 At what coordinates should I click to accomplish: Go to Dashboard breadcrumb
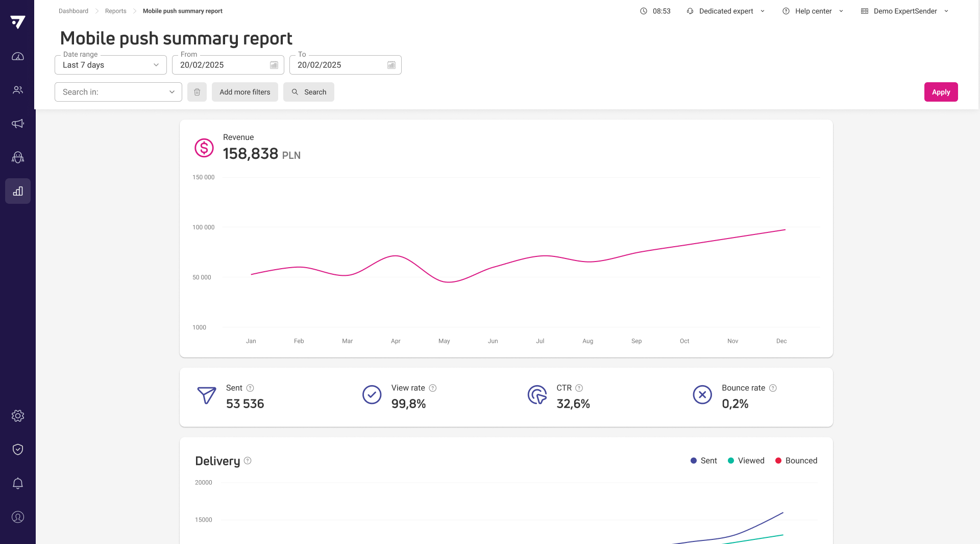(x=73, y=11)
